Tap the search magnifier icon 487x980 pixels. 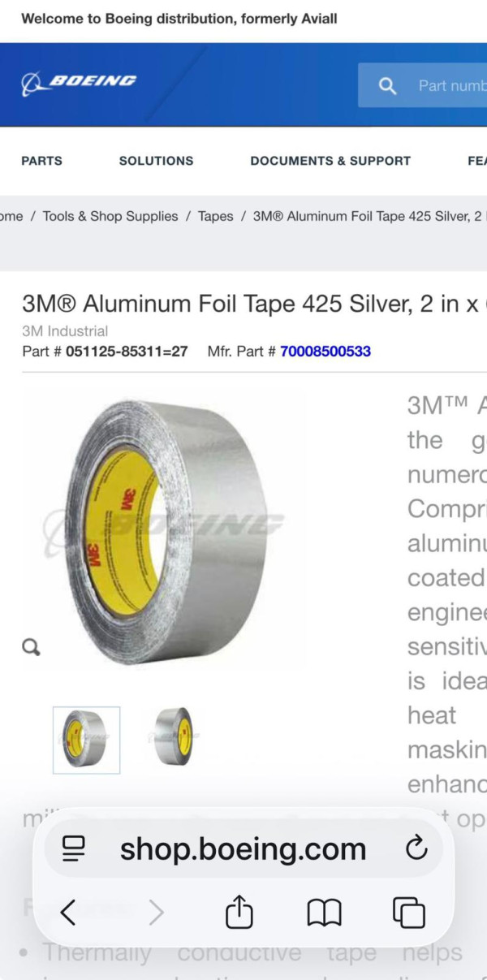388,86
